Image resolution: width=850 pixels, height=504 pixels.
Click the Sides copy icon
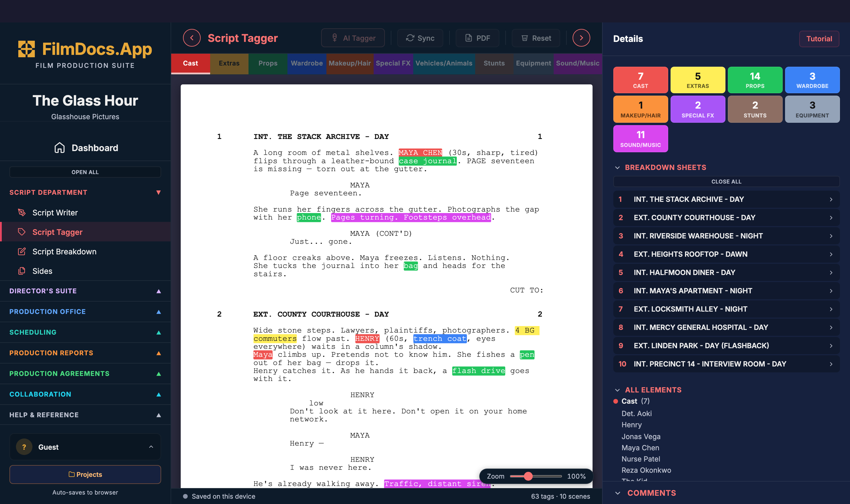(x=22, y=271)
